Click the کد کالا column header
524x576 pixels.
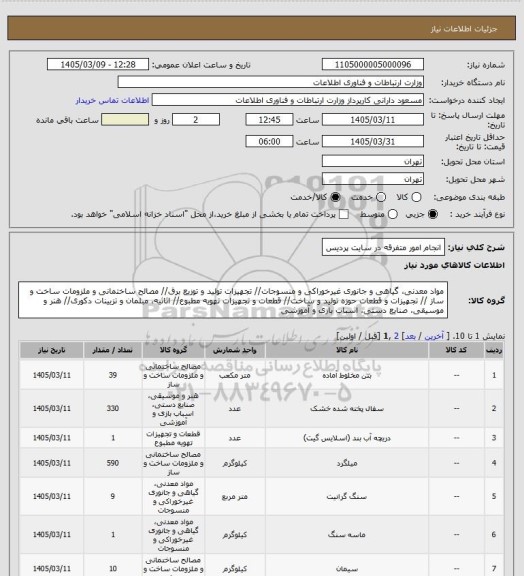point(456,350)
